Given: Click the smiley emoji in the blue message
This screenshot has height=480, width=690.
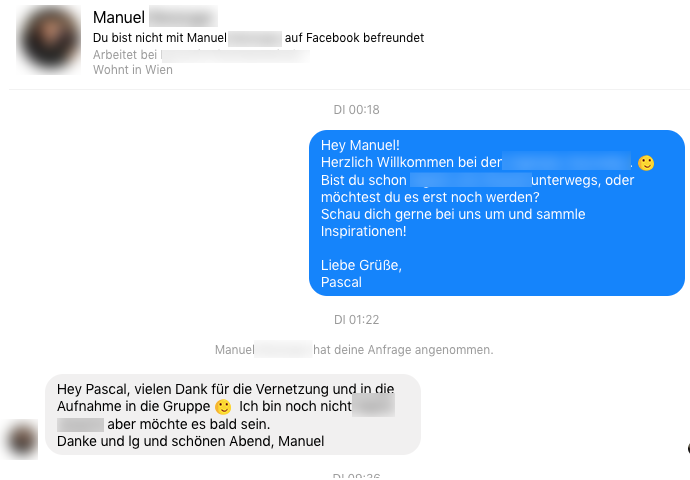Looking at the screenshot, I should click(646, 163).
